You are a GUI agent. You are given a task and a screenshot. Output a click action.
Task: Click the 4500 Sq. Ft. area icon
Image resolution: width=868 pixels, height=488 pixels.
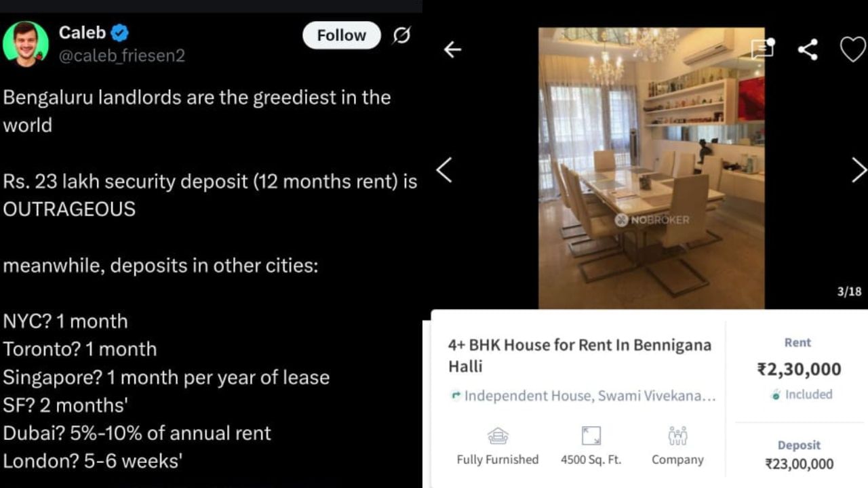pyautogui.click(x=591, y=436)
